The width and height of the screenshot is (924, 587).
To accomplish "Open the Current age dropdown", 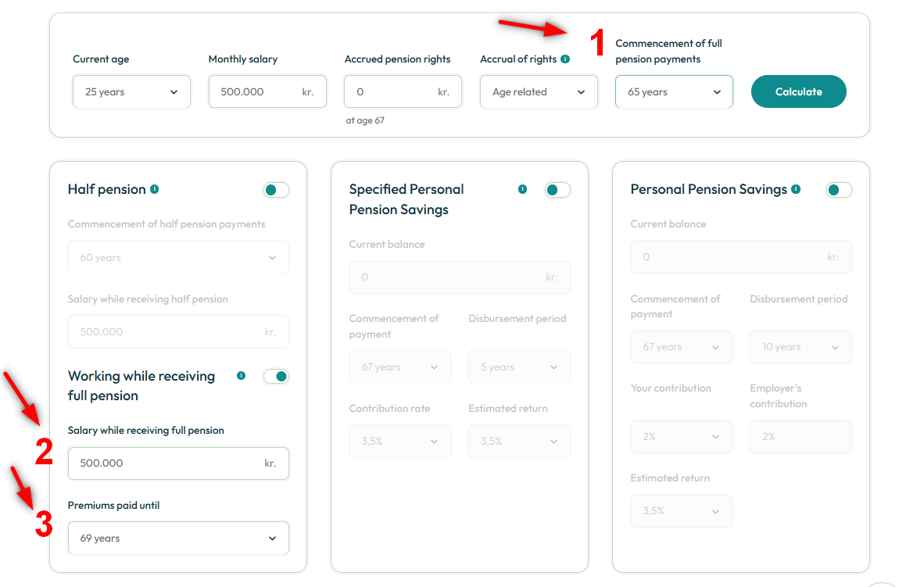I will point(131,92).
